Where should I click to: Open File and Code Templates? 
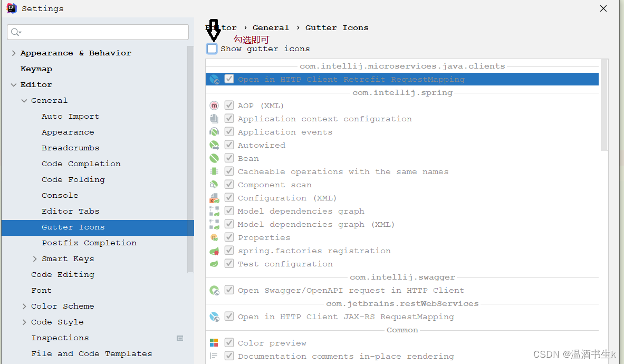[92, 353]
